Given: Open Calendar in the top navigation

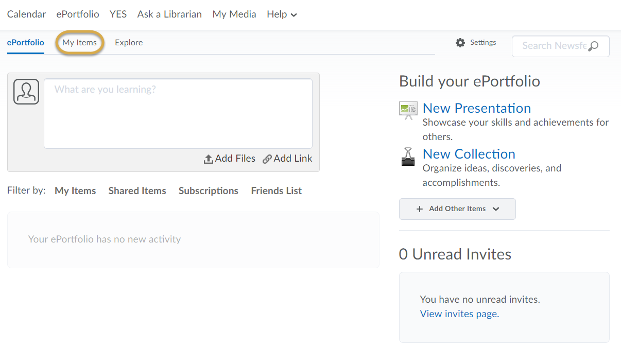Looking at the screenshot, I should (x=26, y=14).
